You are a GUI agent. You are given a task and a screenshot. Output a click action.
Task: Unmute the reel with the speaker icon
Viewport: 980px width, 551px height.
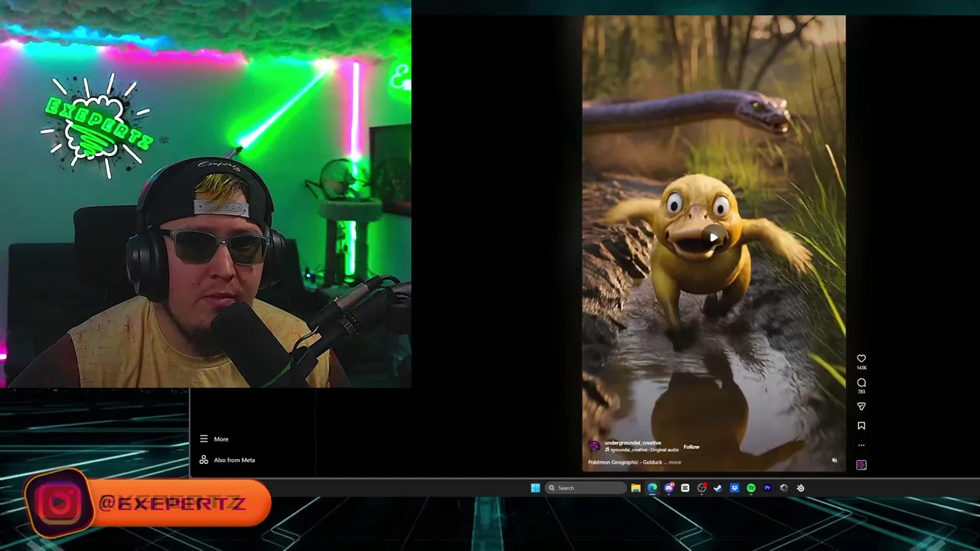pos(835,461)
